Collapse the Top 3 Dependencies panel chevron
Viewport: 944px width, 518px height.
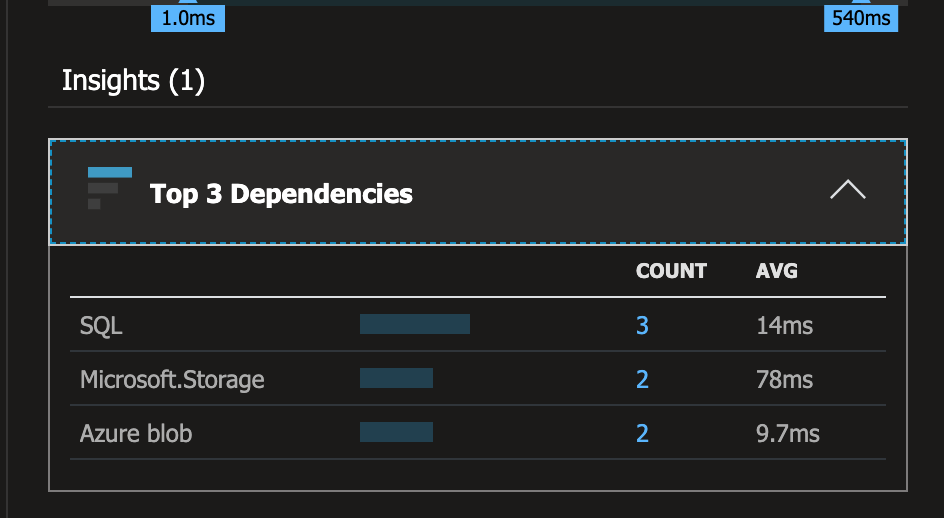848,190
